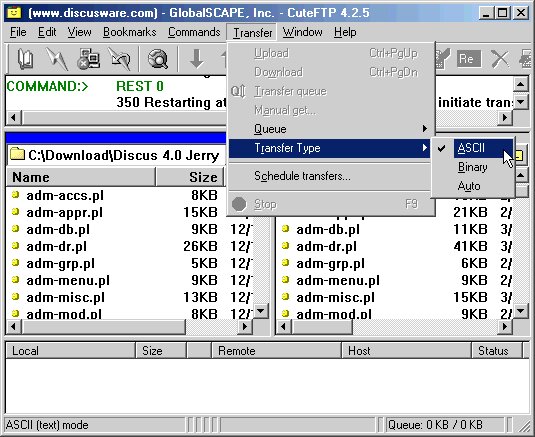The width and height of the screenshot is (535, 437).
Task: Click the Disconnect toolbar icon
Action: click(88, 59)
